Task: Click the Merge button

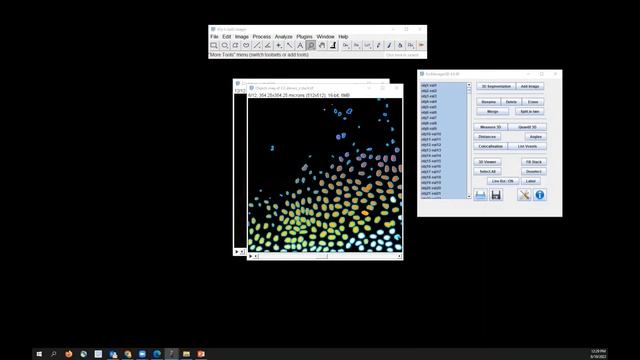Action: [493, 111]
